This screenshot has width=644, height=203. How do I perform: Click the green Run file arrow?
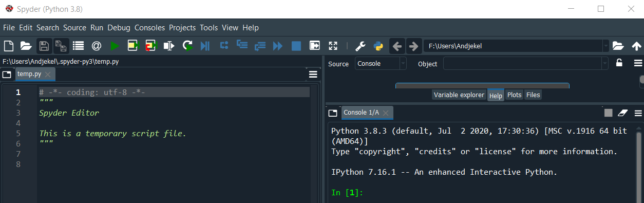click(115, 46)
